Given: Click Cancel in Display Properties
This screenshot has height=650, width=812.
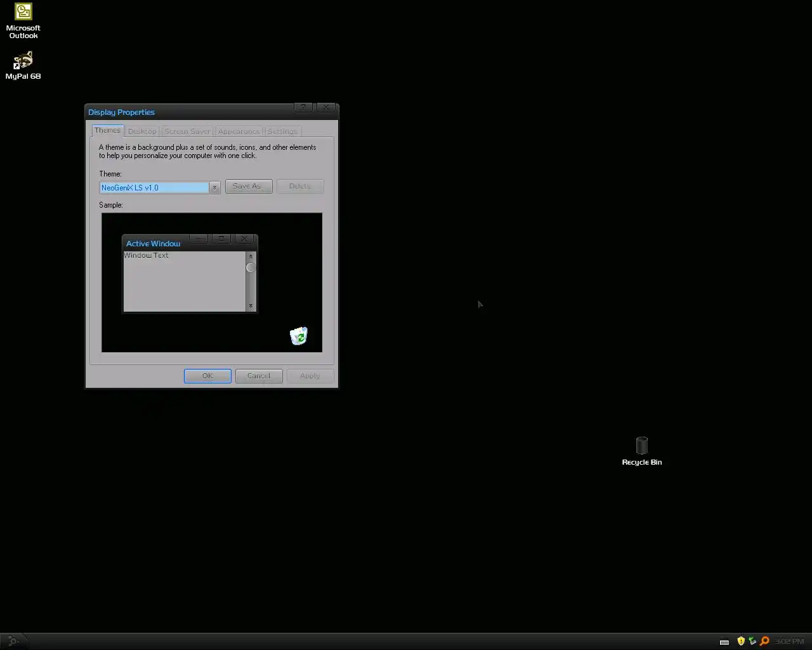Looking at the screenshot, I should tap(259, 376).
